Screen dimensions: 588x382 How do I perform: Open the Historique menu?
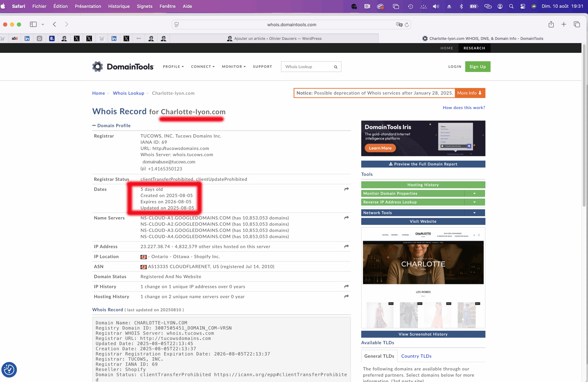coord(119,6)
